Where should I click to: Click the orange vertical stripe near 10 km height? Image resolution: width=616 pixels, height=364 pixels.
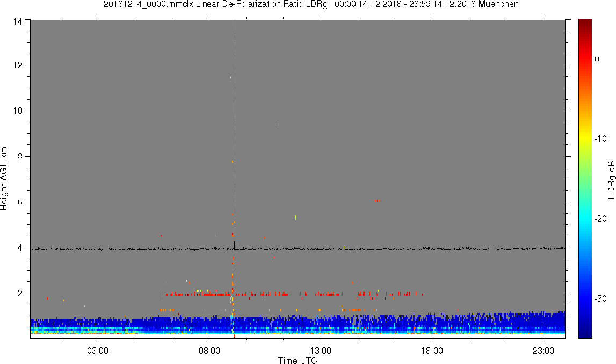point(235,111)
